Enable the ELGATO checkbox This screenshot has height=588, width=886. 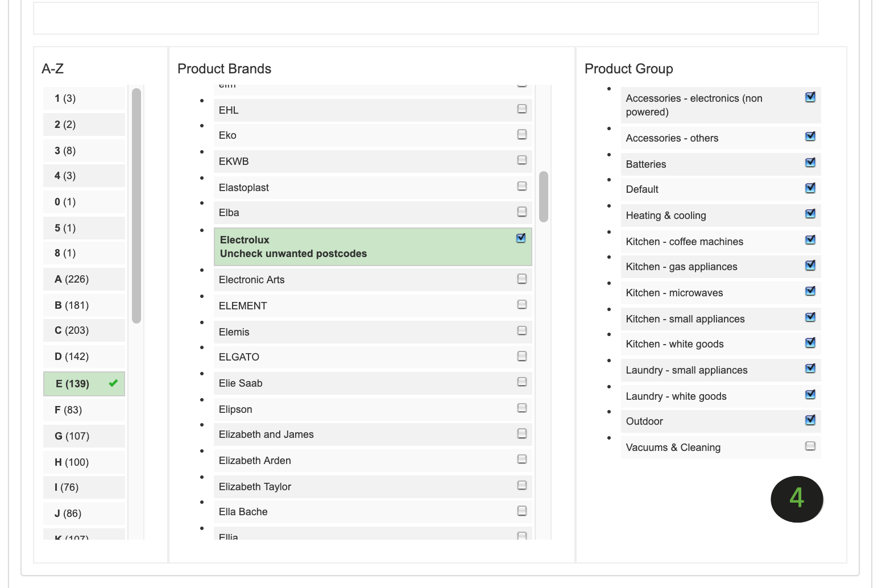pos(521,356)
